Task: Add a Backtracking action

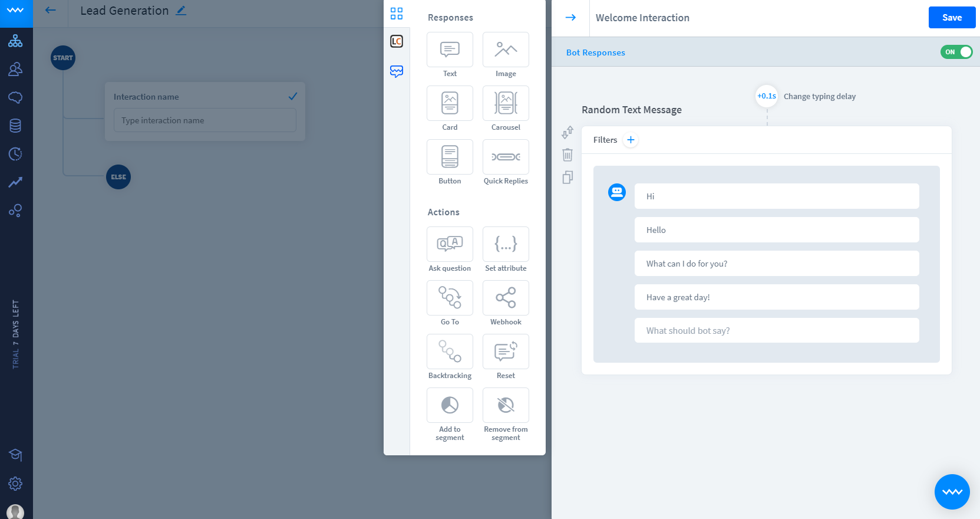Action: 450,352
